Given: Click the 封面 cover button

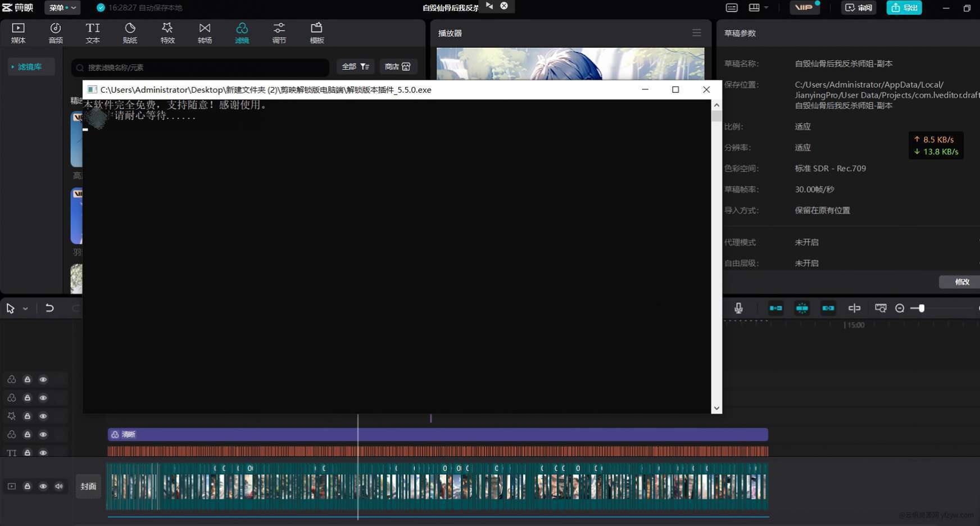Looking at the screenshot, I should pos(88,487).
